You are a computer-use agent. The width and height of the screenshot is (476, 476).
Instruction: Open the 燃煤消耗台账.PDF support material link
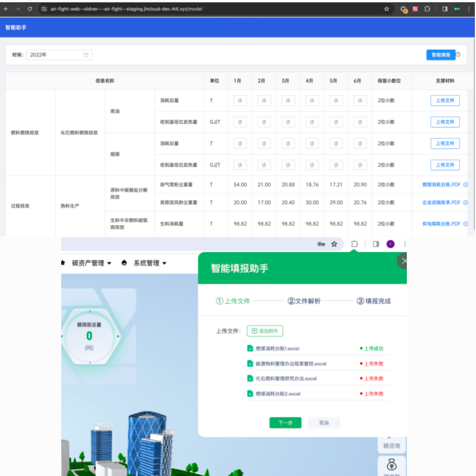click(x=442, y=184)
